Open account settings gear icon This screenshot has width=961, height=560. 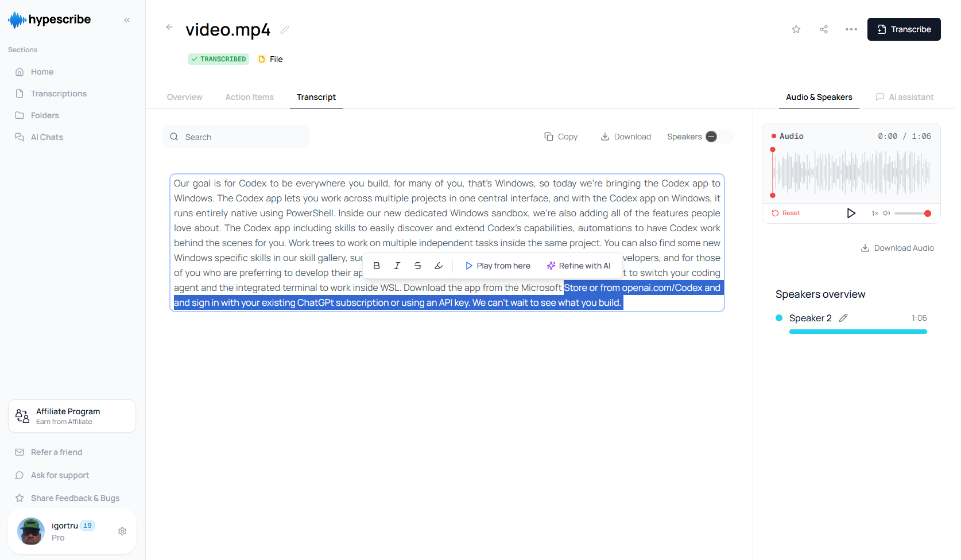[x=122, y=531]
